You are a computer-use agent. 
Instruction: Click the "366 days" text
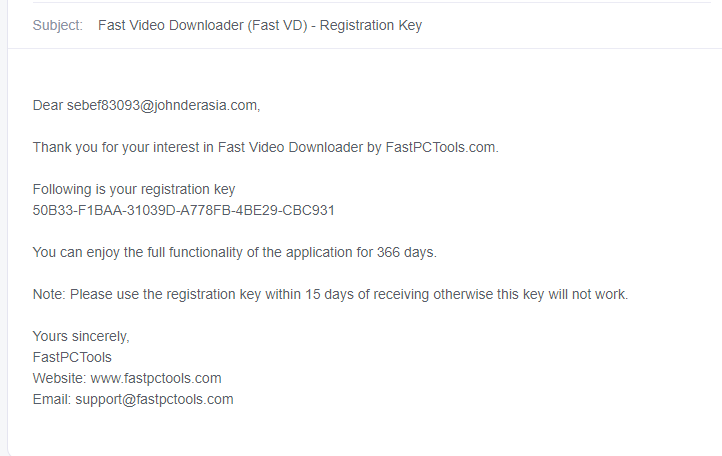[406, 252]
